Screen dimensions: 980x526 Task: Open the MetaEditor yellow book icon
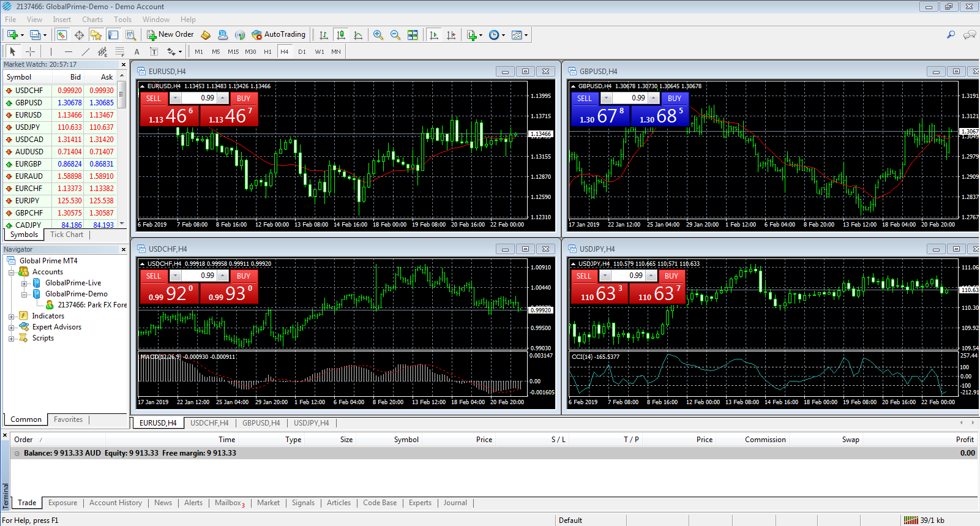206,35
